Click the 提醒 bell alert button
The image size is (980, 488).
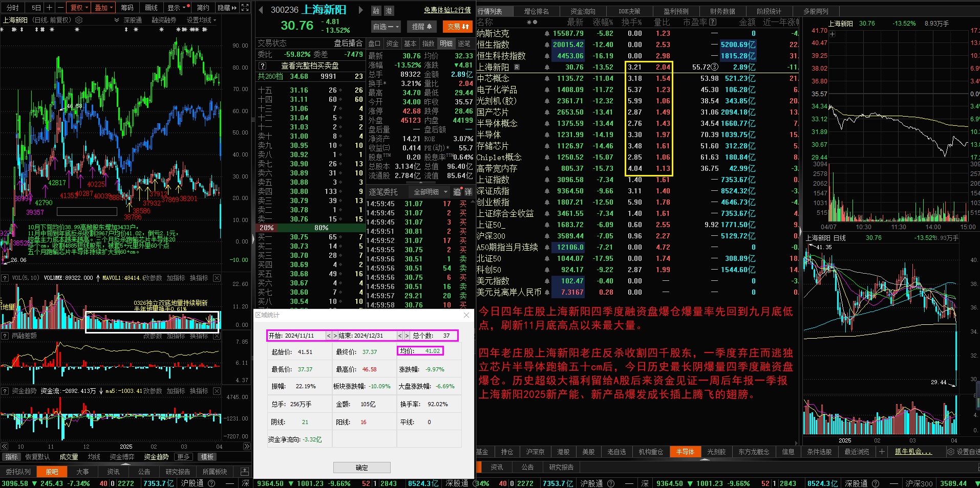tap(422, 27)
